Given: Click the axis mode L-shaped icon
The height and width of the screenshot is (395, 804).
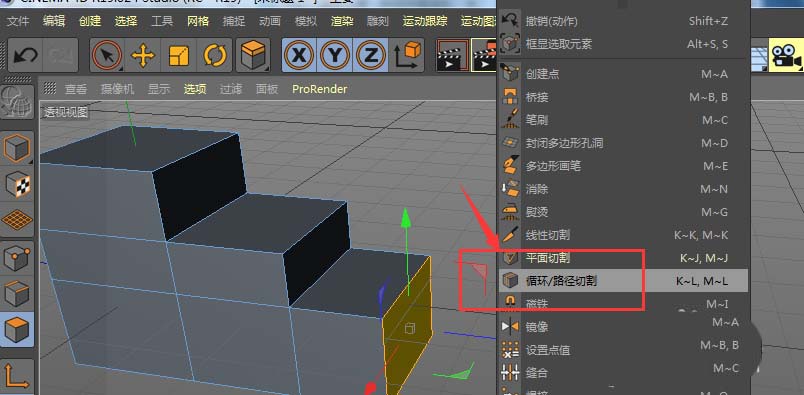Looking at the screenshot, I should (x=18, y=377).
